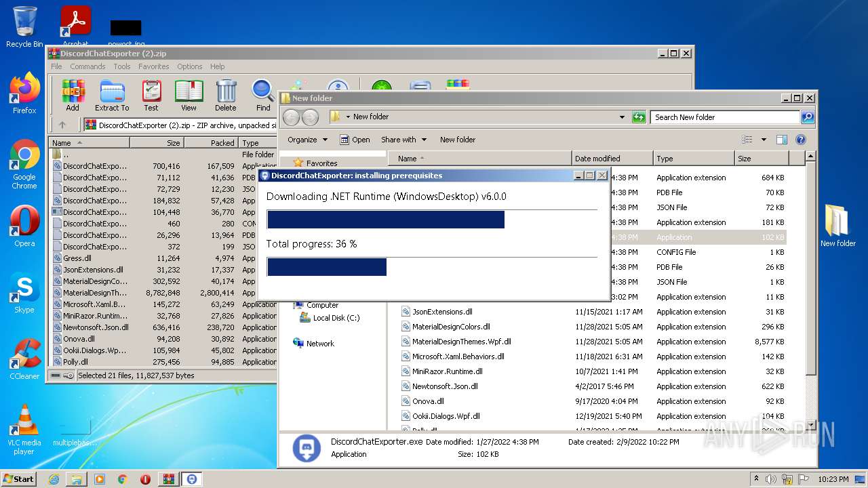Click Open button in Explorer toolbar
The width and height of the screenshot is (868, 488).
[x=355, y=140]
